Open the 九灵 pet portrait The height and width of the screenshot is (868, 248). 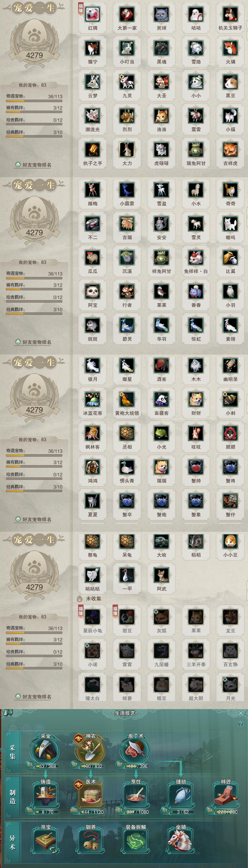(127, 82)
